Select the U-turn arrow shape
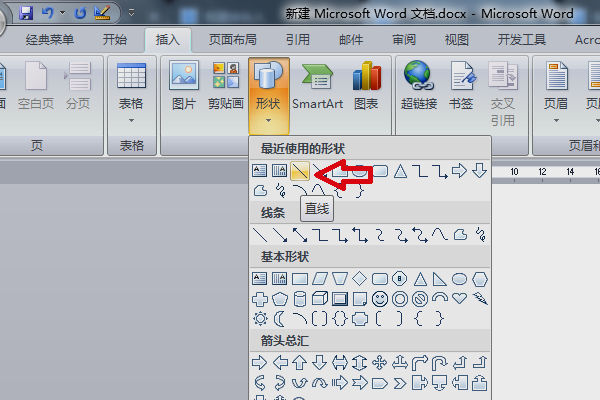The width and height of the screenshot is (600, 400). pos(439,363)
